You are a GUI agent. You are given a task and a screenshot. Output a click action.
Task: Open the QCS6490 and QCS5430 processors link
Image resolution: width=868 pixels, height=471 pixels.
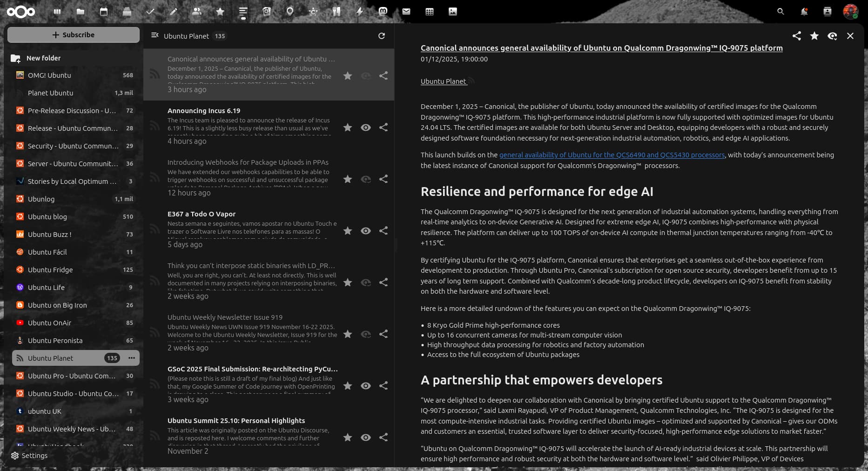click(611, 155)
